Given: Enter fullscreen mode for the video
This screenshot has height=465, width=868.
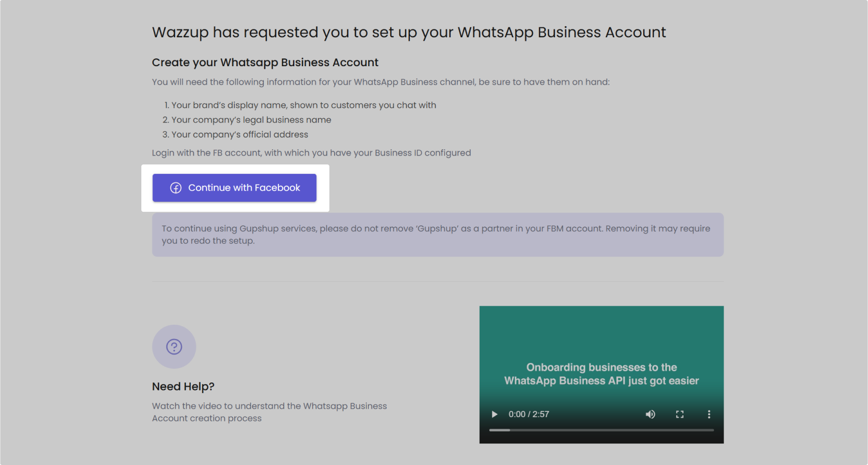Looking at the screenshot, I should click(x=679, y=414).
